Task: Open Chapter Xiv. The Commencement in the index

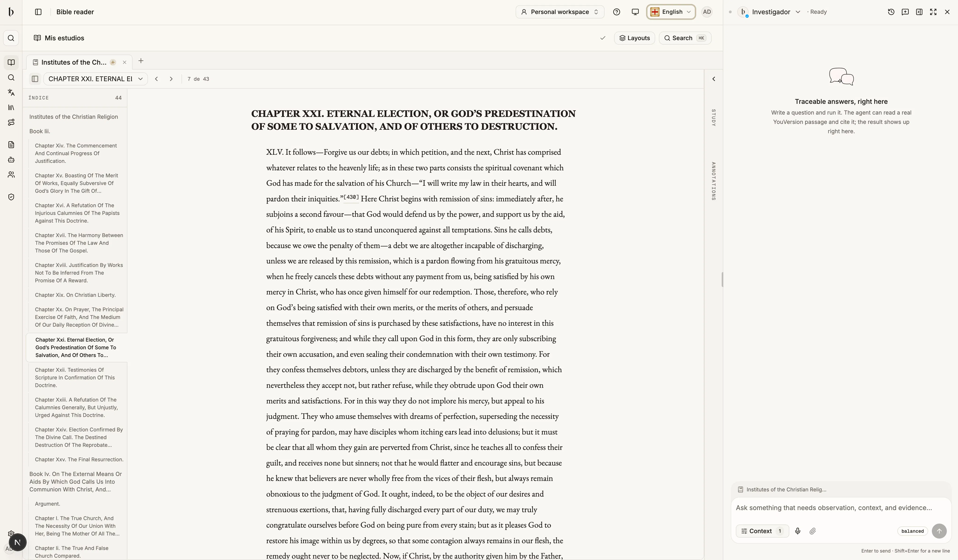Action: click(x=77, y=153)
